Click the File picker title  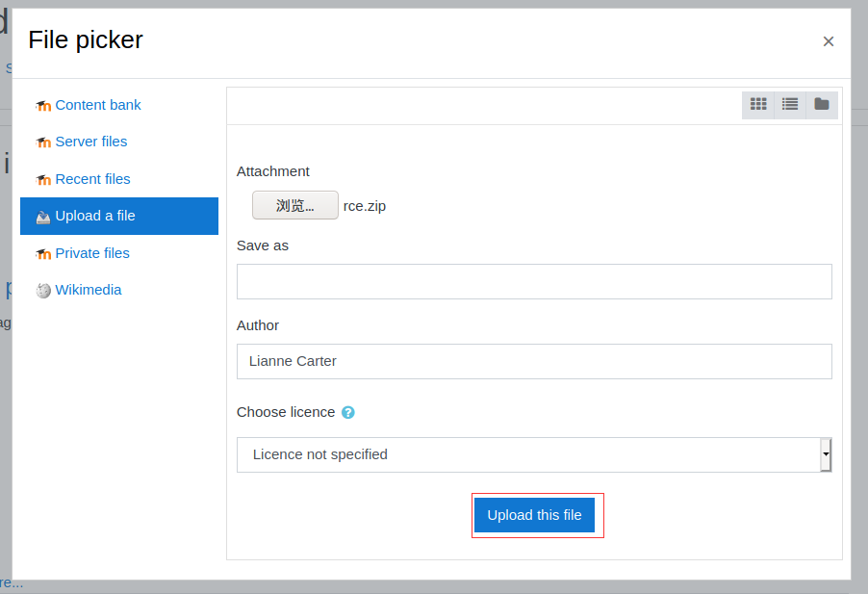click(x=86, y=39)
